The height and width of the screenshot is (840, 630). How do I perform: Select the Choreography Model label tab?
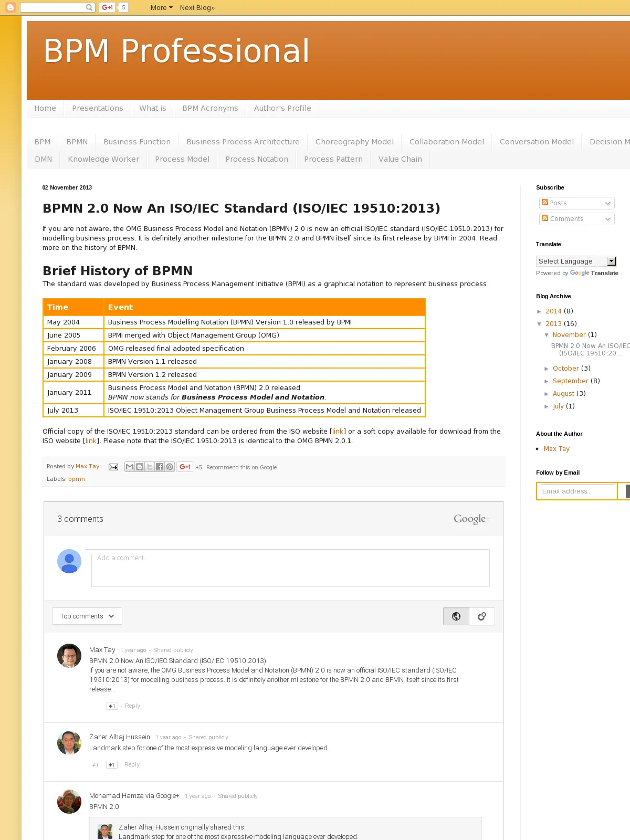354,142
